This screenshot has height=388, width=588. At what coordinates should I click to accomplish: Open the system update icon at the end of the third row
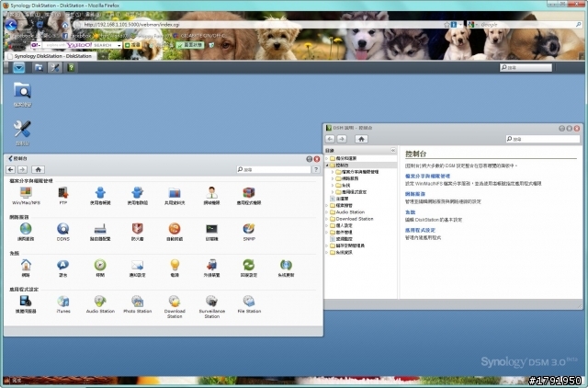pyautogui.click(x=286, y=266)
